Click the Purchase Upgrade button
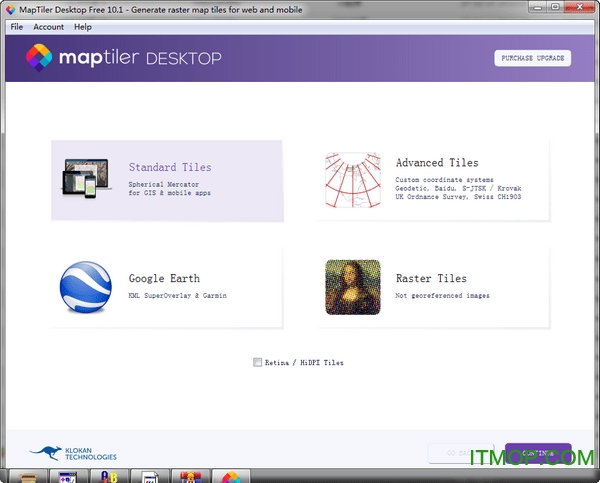 (x=532, y=58)
